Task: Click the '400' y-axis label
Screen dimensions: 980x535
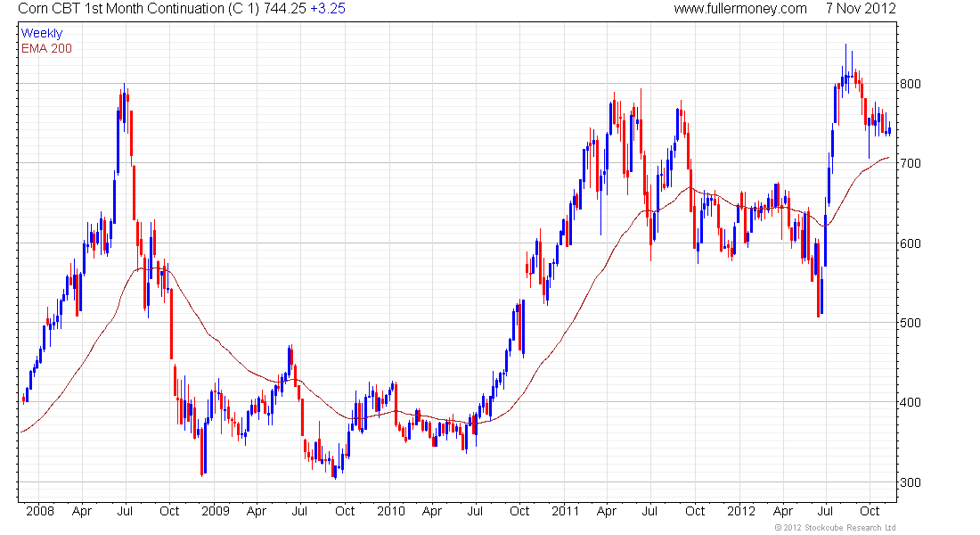Action: pyautogui.click(x=910, y=402)
